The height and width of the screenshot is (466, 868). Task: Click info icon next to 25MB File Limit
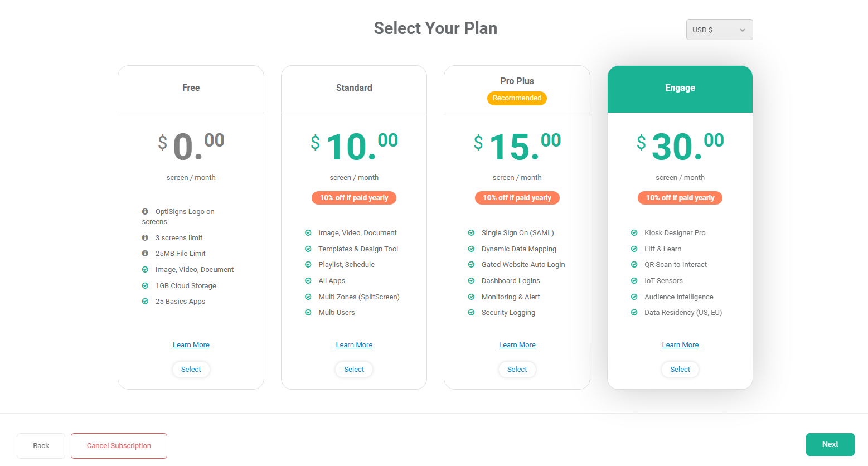(145, 254)
